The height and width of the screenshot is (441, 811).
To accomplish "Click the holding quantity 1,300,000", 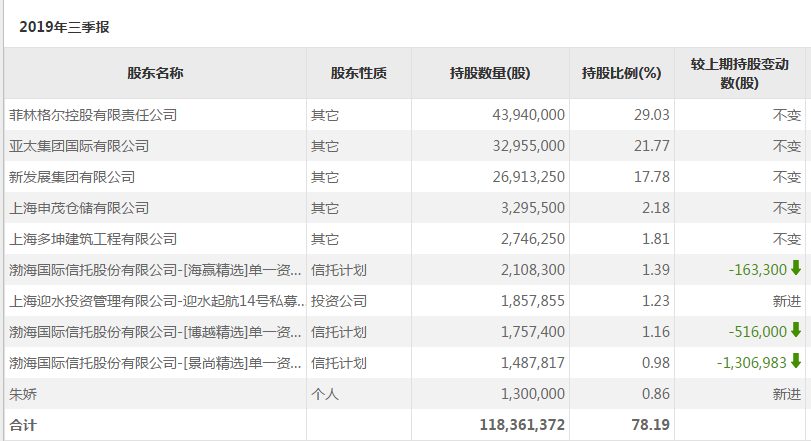I will point(533,394).
